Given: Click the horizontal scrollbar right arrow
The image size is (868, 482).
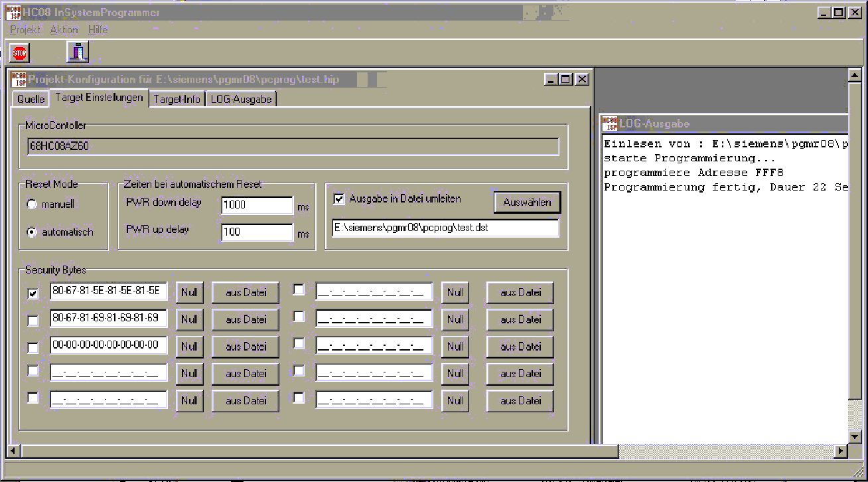Looking at the screenshot, I should click(x=841, y=451).
